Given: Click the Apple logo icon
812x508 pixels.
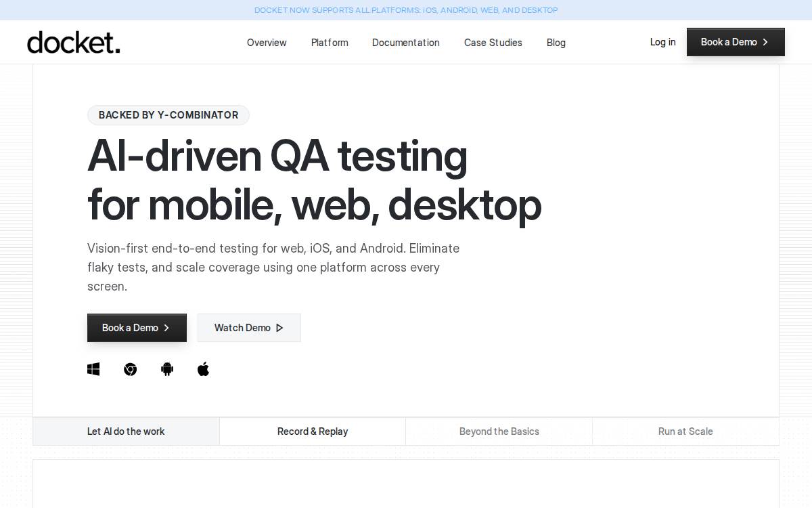Looking at the screenshot, I should point(203,369).
